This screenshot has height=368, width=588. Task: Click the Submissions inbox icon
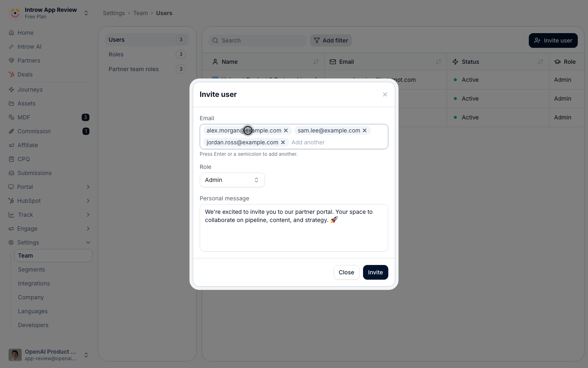pyautogui.click(x=11, y=173)
